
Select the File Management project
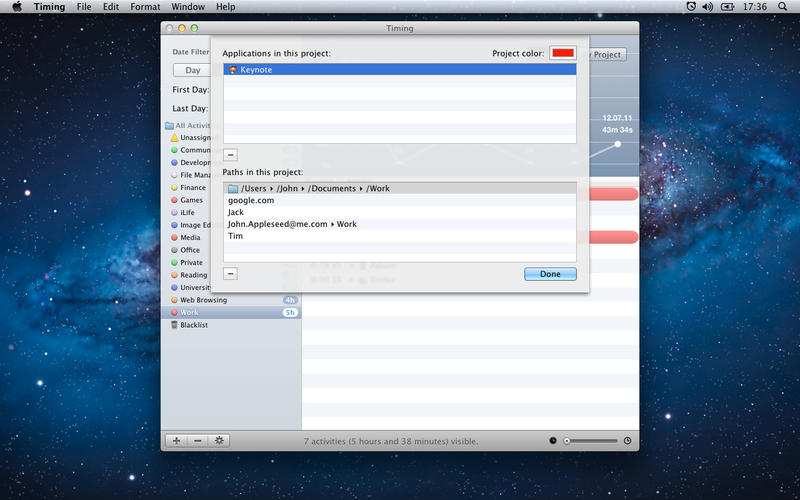190,175
